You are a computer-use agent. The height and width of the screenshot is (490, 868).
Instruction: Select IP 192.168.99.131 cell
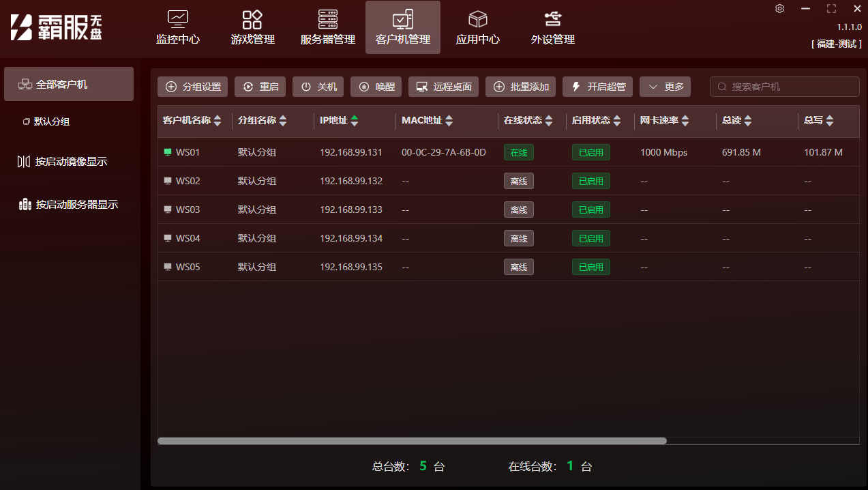(351, 152)
